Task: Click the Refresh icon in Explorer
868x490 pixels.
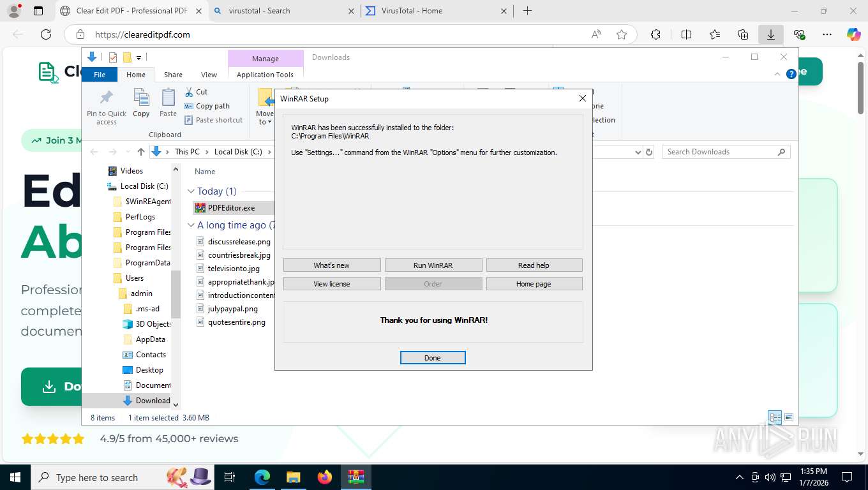Action: click(x=649, y=152)
